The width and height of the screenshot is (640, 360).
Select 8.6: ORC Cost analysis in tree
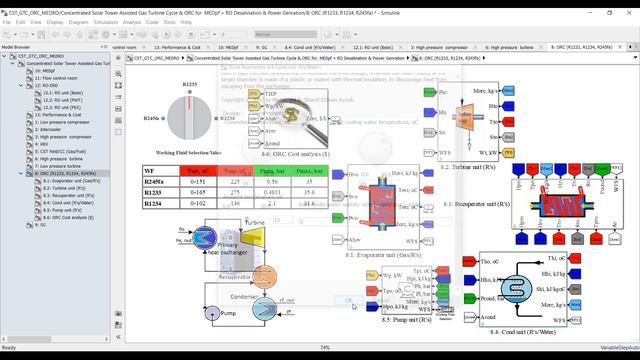pyautogui.click(x=68, y=218)
